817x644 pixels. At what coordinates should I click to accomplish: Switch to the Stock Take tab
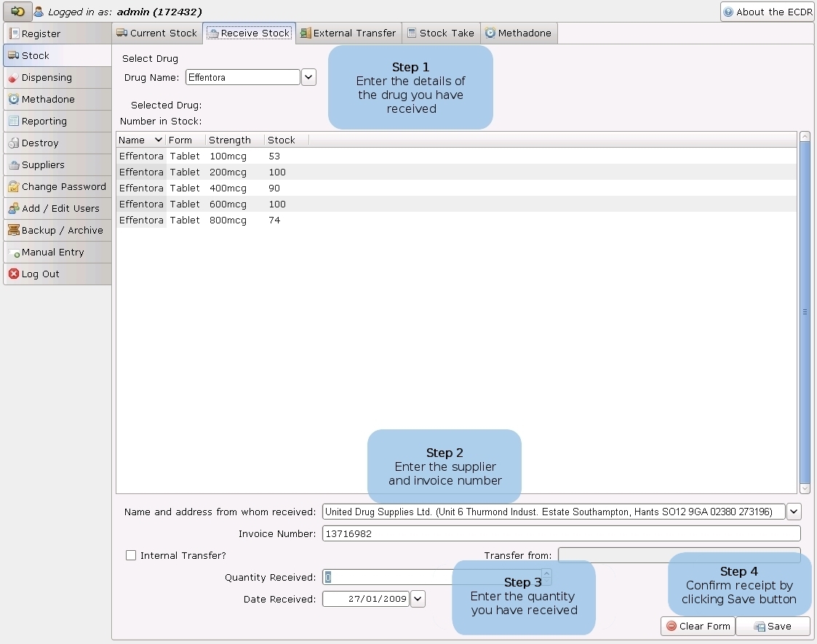point(441,33)
